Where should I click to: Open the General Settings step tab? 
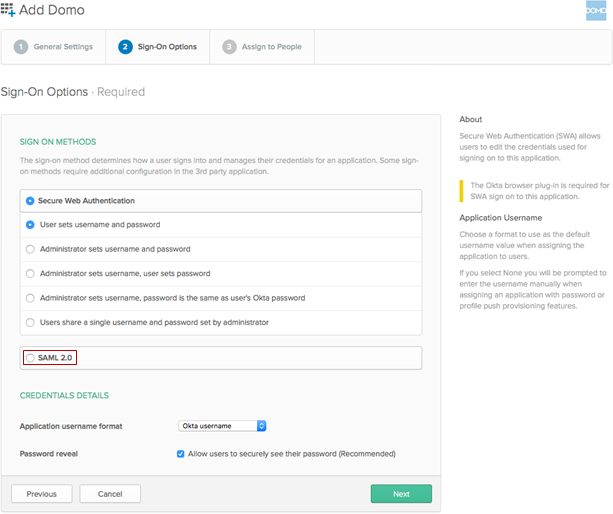54,47
